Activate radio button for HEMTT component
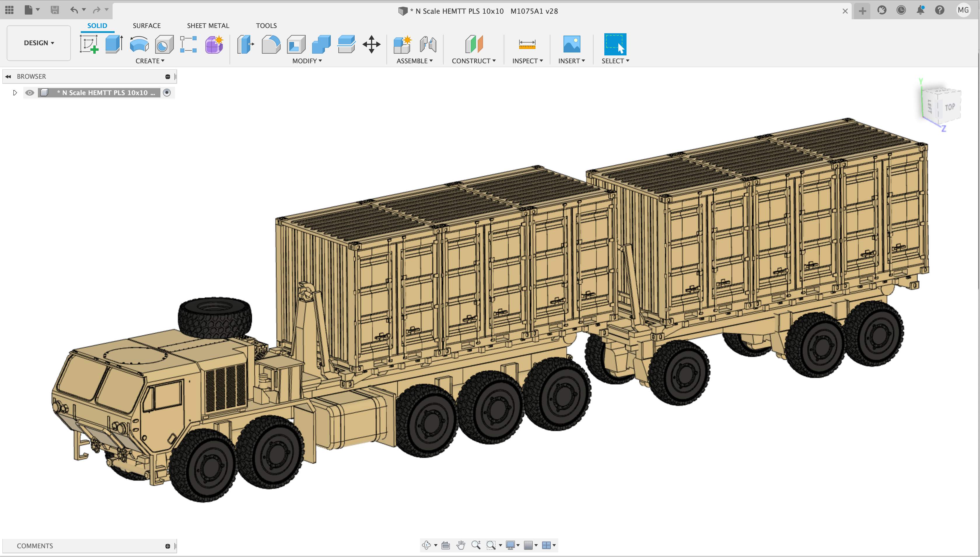The height and width of the screenshot is (557, 980). 167,92
